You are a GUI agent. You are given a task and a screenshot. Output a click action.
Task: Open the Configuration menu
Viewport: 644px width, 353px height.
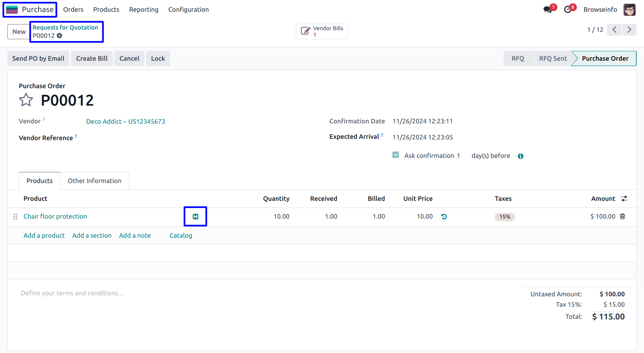pyautogui.click(x=188, y=9)
